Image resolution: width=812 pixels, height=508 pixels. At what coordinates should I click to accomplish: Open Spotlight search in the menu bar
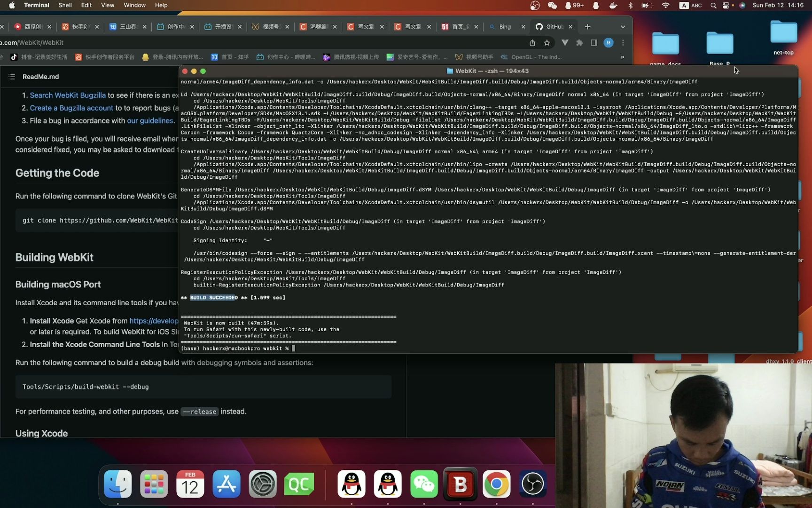(x=713, y=5)
